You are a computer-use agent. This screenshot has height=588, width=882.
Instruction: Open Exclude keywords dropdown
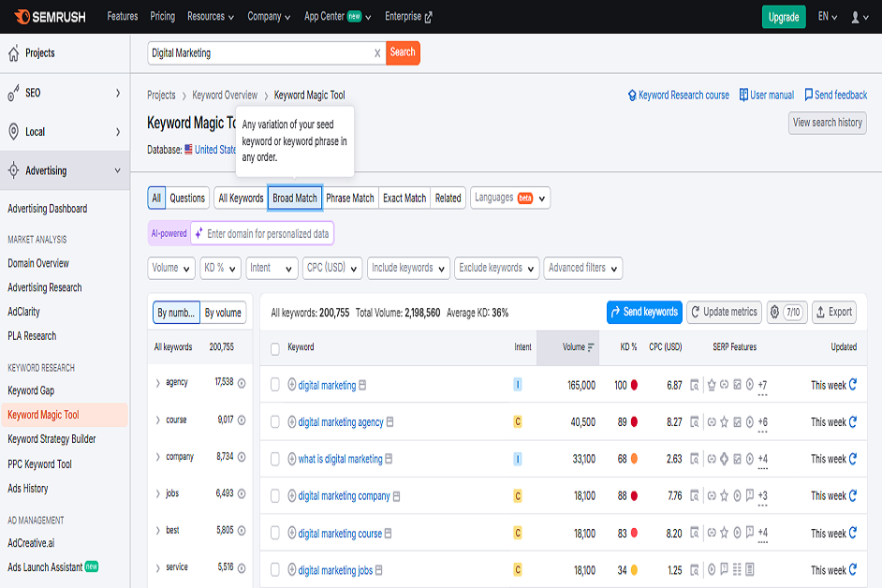click(496, 269)
